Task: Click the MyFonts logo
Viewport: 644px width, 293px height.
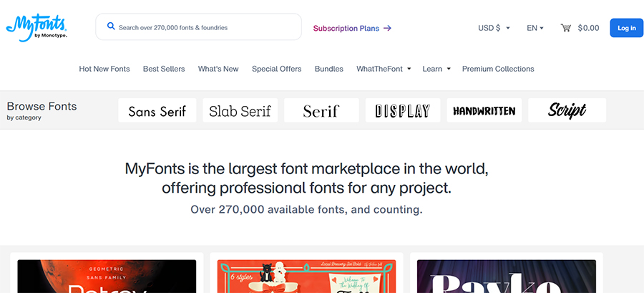Action: click(x=36, y=26)
